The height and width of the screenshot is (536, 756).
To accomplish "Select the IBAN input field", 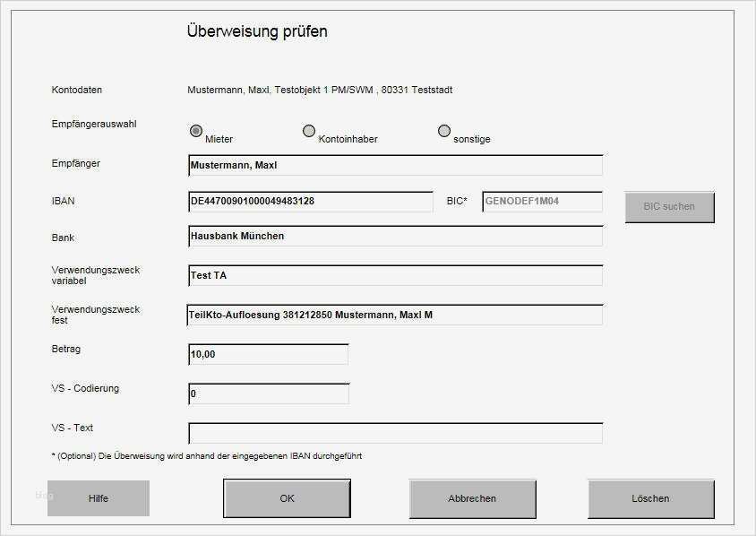I will pyautogui.click(x=309, y=203).
